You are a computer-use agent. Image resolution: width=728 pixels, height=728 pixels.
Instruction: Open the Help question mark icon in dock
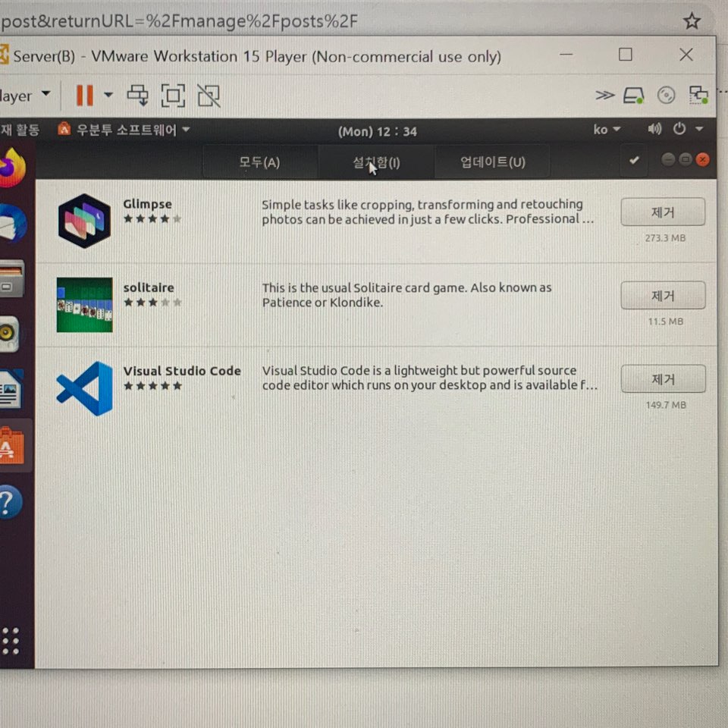click(11, 502)
